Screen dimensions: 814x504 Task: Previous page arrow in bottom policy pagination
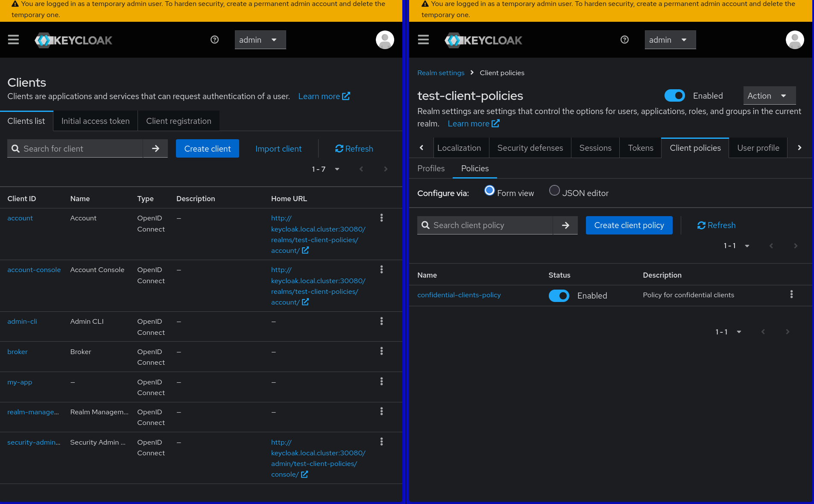pyautogui.click(x=763, y=332)
